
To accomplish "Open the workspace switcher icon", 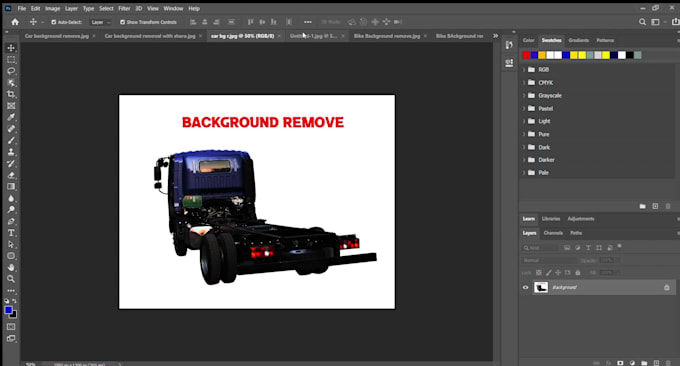I will click(x=655, y=22).
